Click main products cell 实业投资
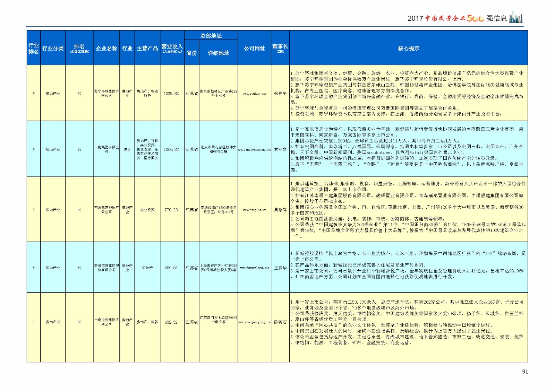555x392 pixels. (147, 210)
